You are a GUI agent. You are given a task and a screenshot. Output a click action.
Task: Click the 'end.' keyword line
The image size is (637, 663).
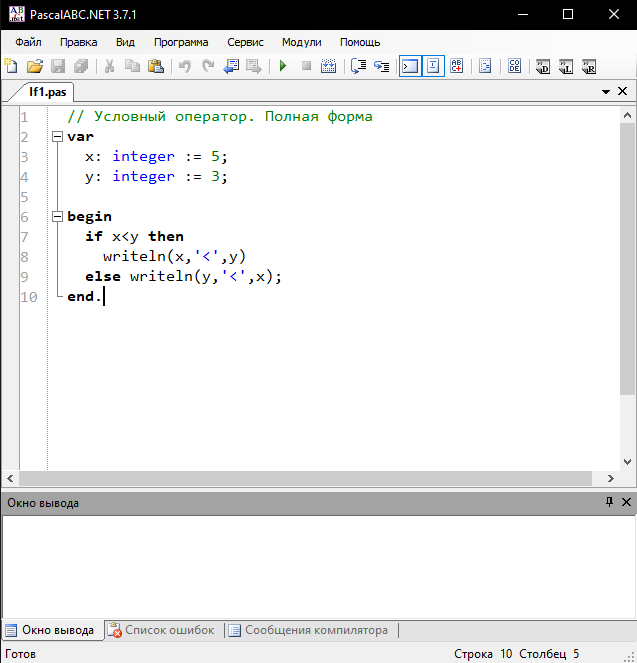(x=84, y=296)
